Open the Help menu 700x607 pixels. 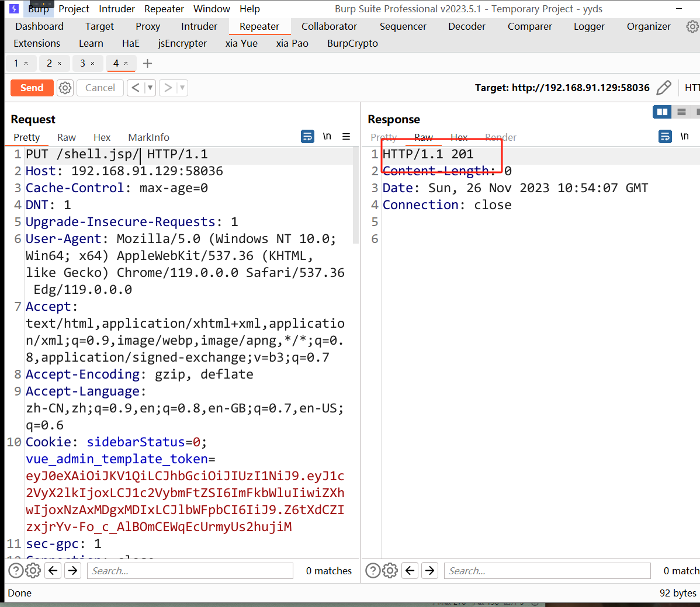pyautogui.click(x=249, y=9)
